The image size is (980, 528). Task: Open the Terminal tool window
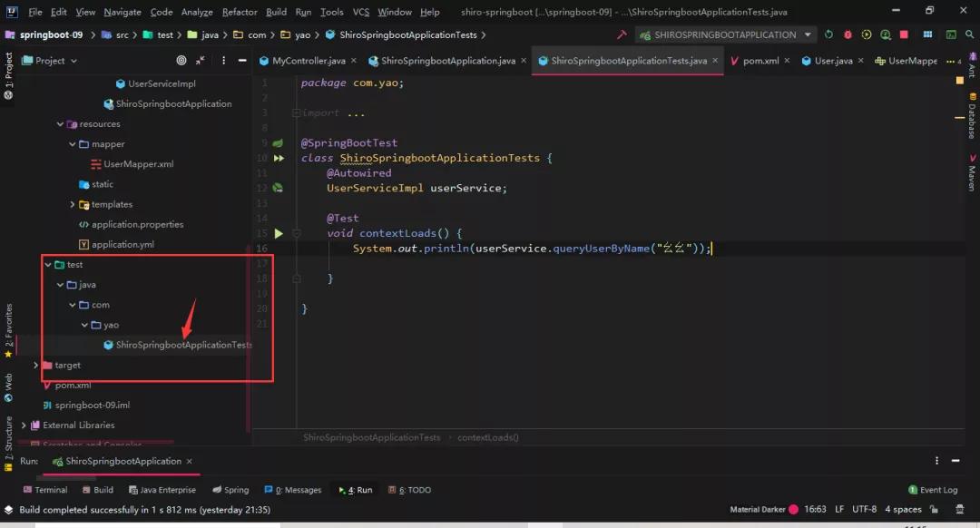coord(45,490)
